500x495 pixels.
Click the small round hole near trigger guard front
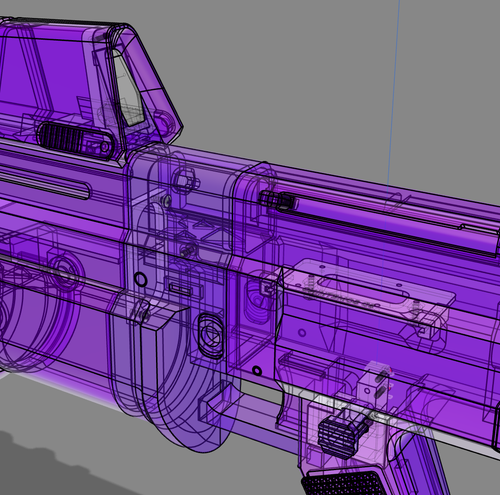coord(257,370)
